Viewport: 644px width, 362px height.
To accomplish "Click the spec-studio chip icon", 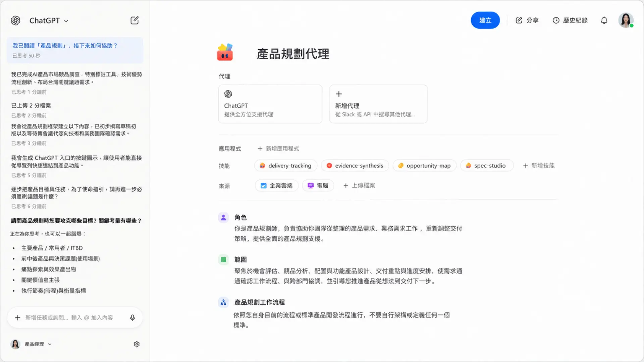I will tap(468, 166).
